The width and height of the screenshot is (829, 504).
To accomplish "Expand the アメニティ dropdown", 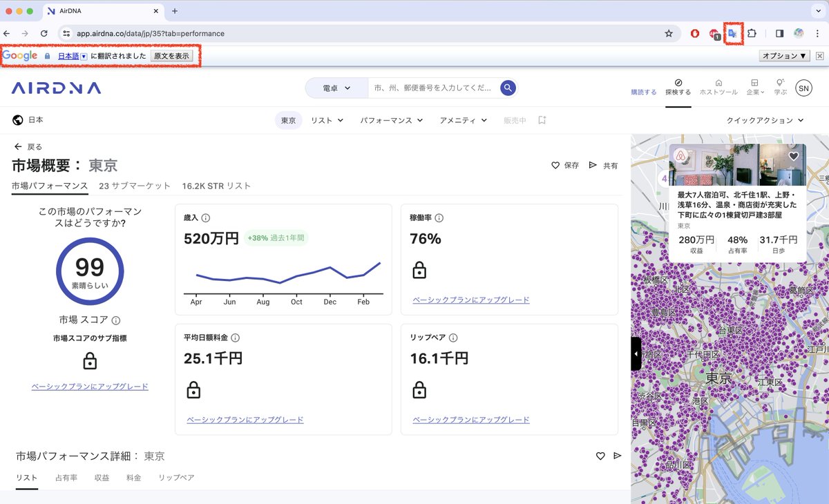I will pos(463,120).
